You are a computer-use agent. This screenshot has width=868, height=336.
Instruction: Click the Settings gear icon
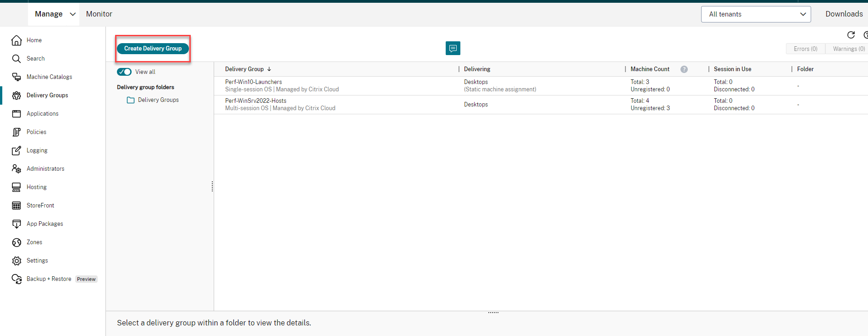pos(17,261)
